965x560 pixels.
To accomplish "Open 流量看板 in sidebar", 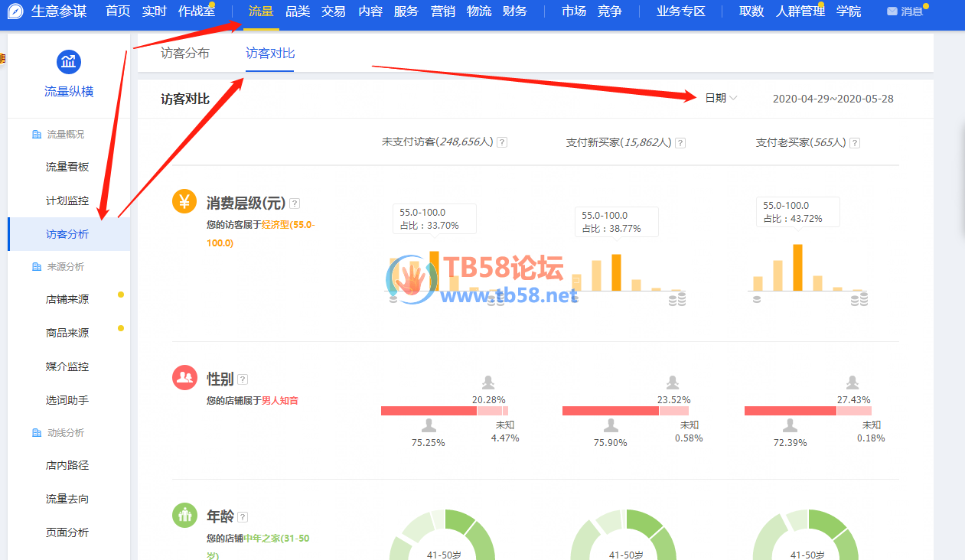I will [x=67, y=167].
